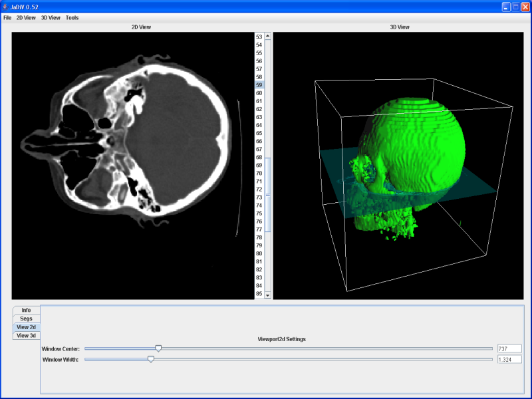Open the Tools menu
532x399 pixels.
[x=72, y=18]
